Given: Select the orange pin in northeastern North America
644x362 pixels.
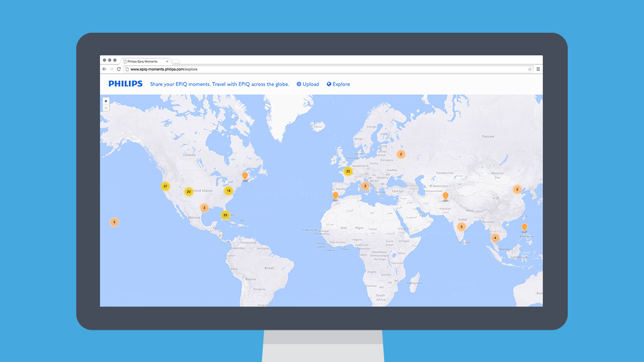Looking at the screenshot, I should pyautogui.click(x=245, y=176).
